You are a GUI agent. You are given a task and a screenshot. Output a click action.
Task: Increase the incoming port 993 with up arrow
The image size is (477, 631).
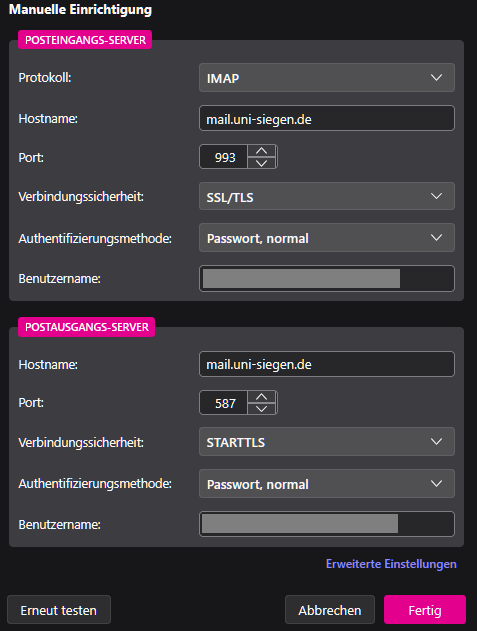(262, 151)
